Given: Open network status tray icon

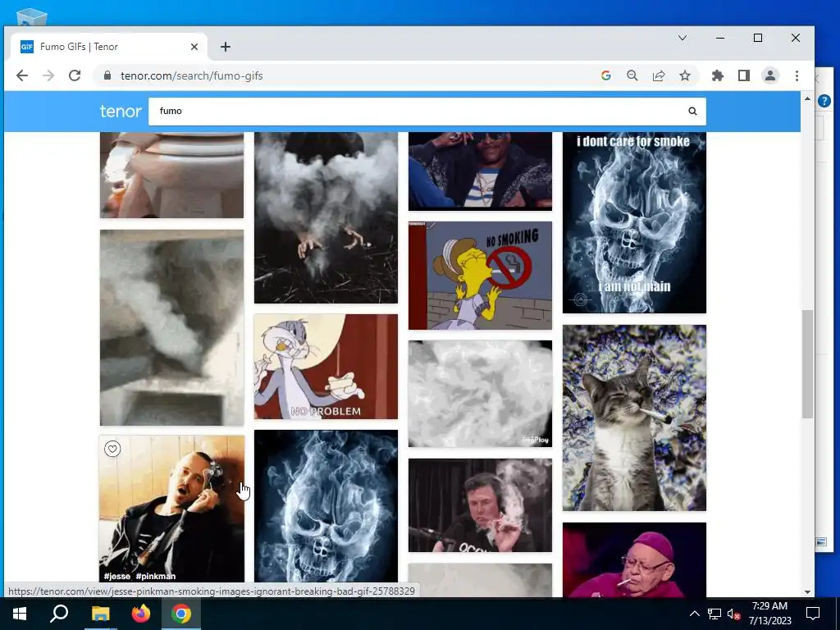Looking at the screenshot, I should [714, 614].
